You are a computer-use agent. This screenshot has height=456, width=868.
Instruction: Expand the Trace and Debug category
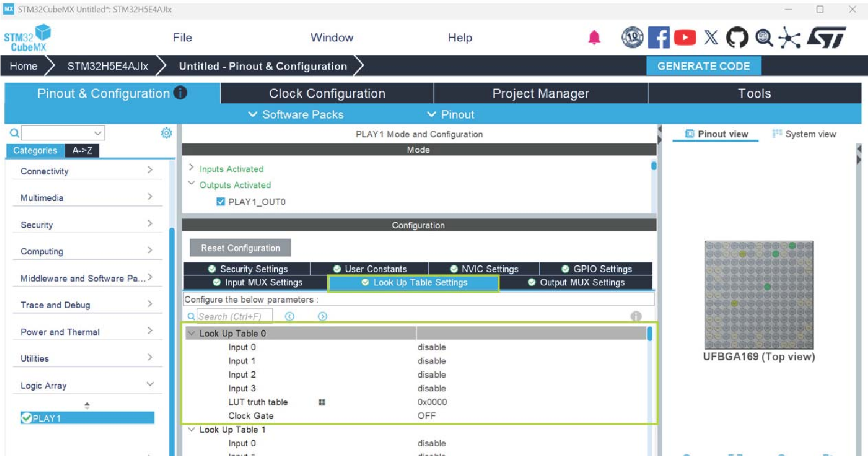coord(150,304)
